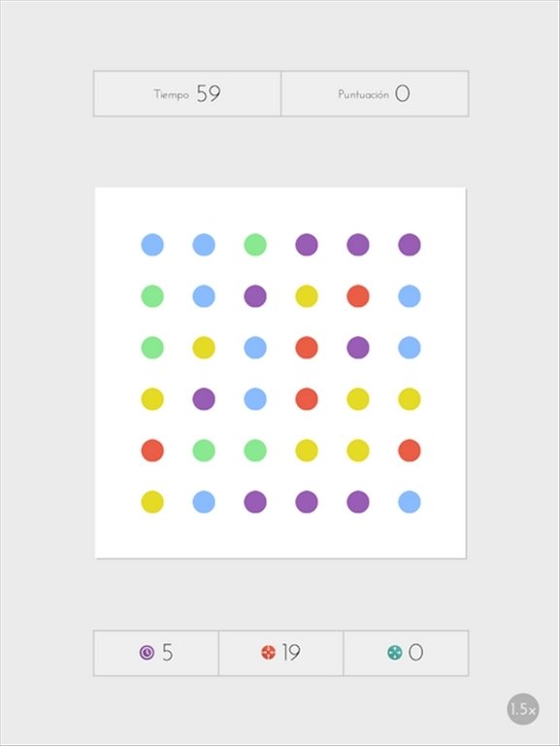Tap the green dot in the top row
Image resolution: width=560 pixels, height=746 pixels.
255,245
